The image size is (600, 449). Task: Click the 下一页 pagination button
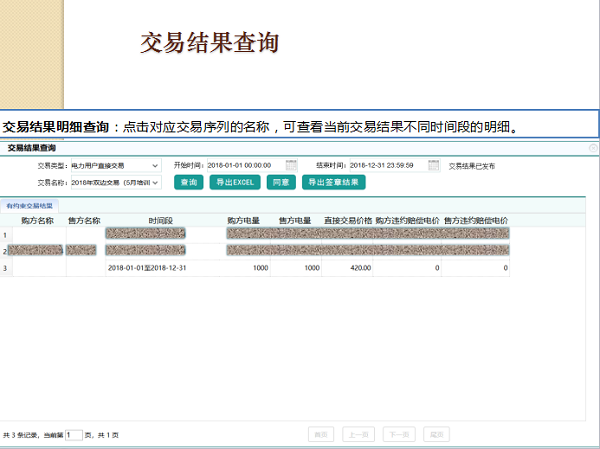pyautogui.click(x=397, y=435)
